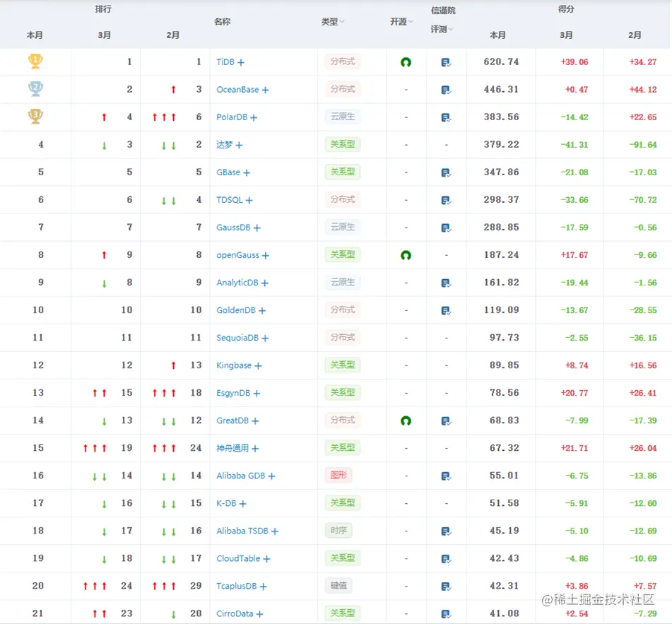Click the evaluation report icon for PolarDB
The height and width of the screenshot is (624, 672).
(446, 117)
